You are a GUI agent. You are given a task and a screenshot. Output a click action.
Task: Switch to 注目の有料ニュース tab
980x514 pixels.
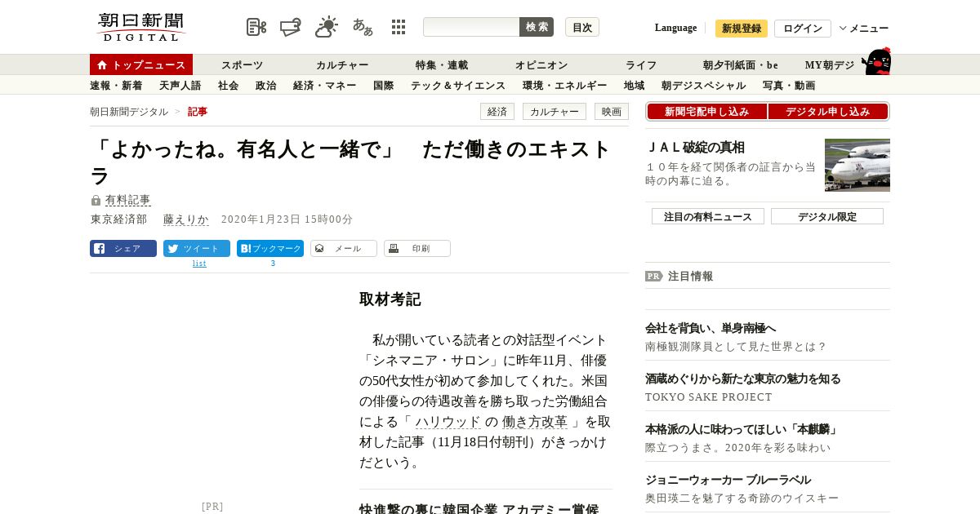point(708,216)
